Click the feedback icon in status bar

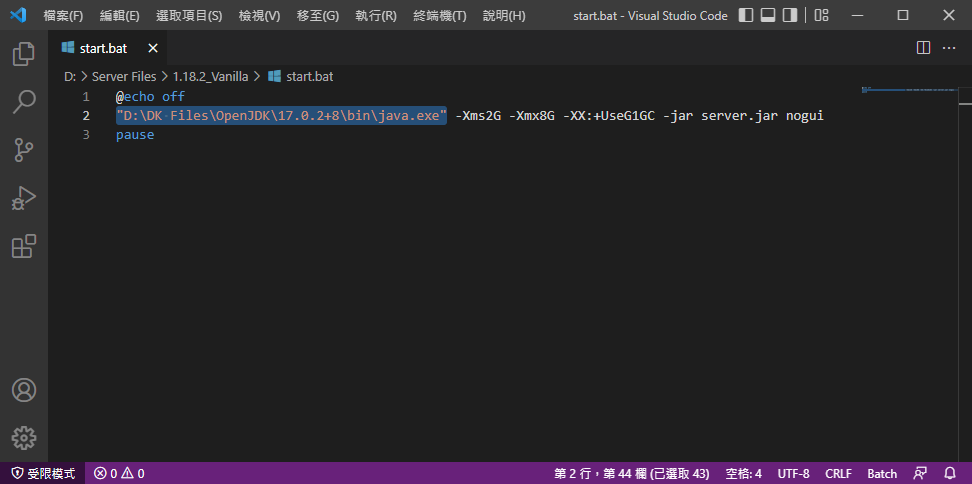coord(921,474)
